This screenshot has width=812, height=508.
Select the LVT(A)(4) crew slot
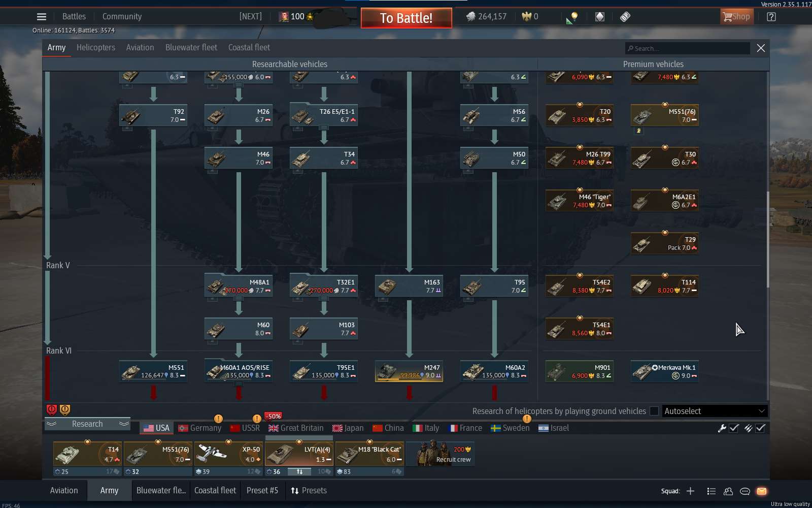coord(299,454)
